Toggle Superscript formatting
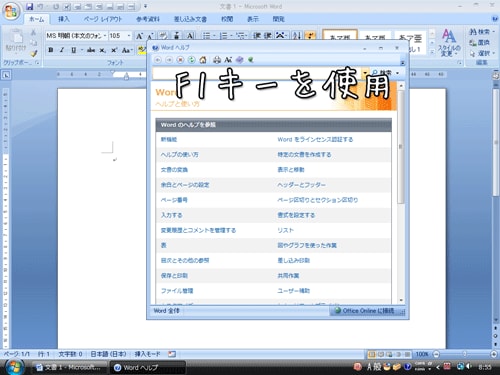 pos(114,50)
